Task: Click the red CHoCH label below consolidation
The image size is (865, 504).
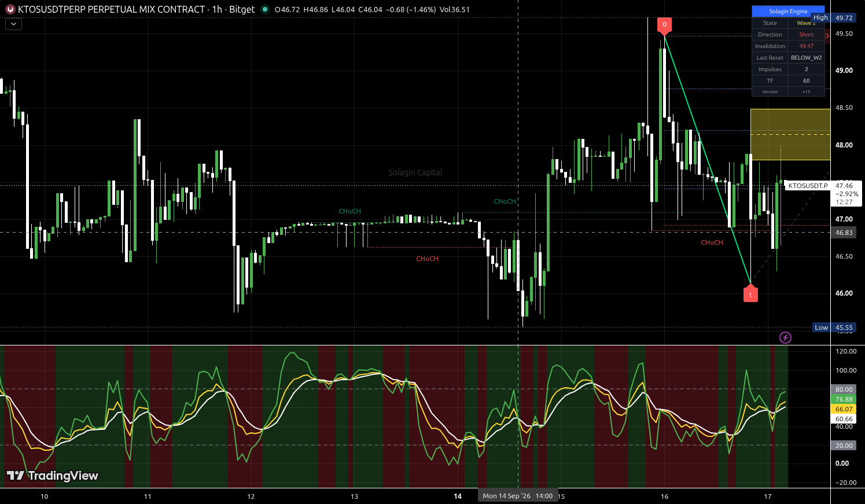Action: (427, 259)
